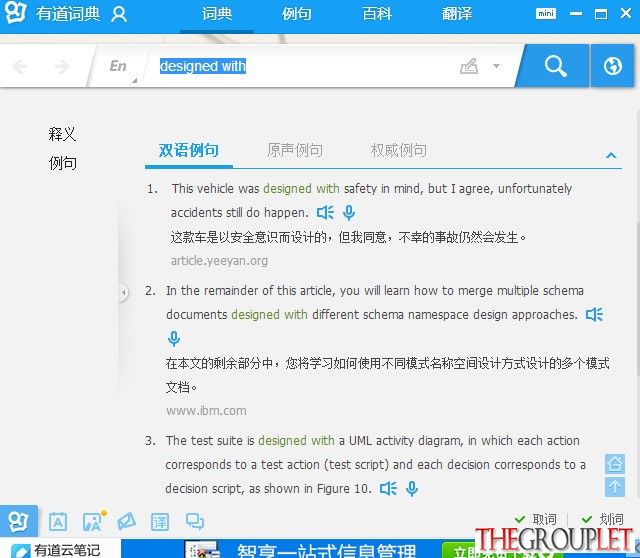Click the highlighted designed with in sentence 1
The width and height of the screenshot is (640, 558).
301,189
